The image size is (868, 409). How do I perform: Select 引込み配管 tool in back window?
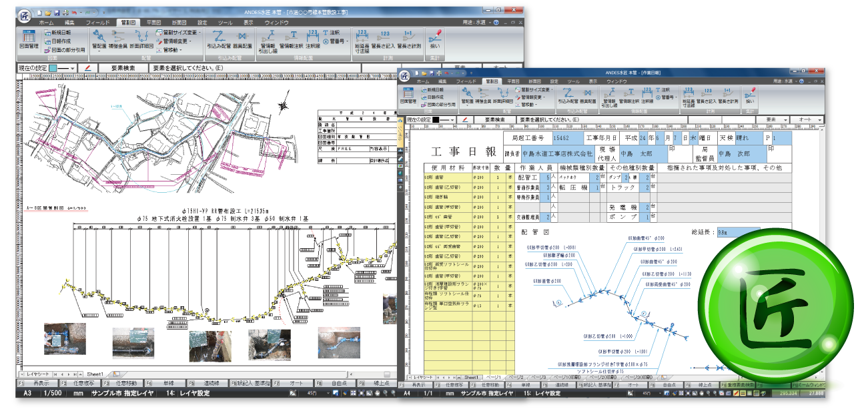coord(218,40)
